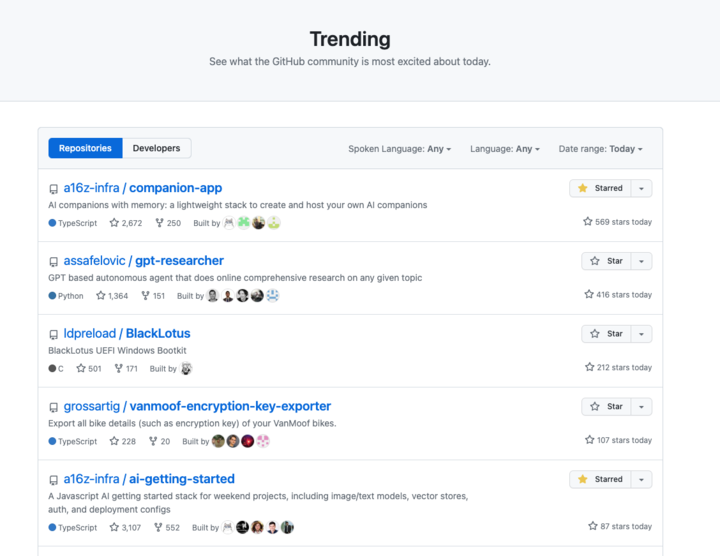Expand star list dropdown for BlackLotus
The image size is (720, 556).
click(641, 334)
